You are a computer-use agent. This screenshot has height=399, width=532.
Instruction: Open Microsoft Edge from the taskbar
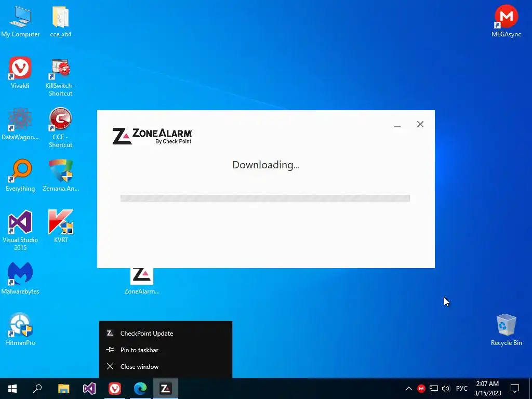tap(140, 389)
